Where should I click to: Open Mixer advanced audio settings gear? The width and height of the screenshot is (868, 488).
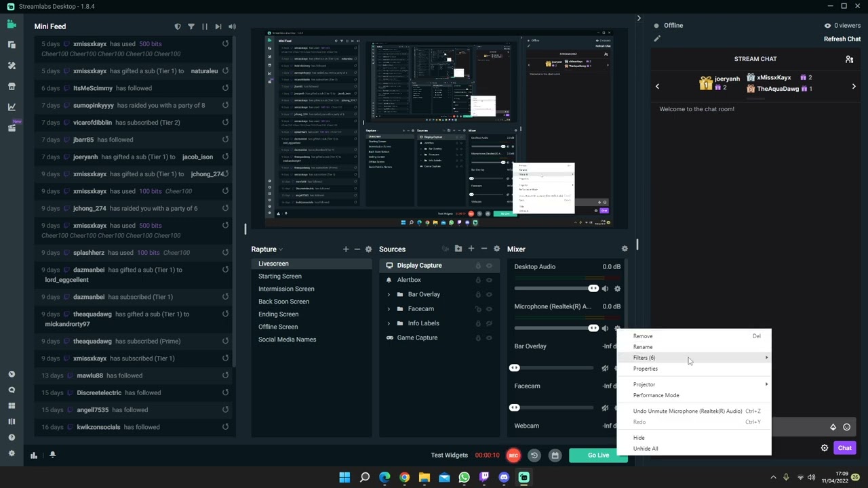[625, 249]
